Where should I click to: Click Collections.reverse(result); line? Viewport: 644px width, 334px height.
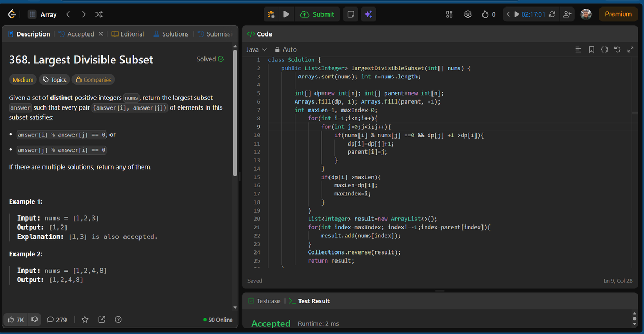(x=354, y=252)
